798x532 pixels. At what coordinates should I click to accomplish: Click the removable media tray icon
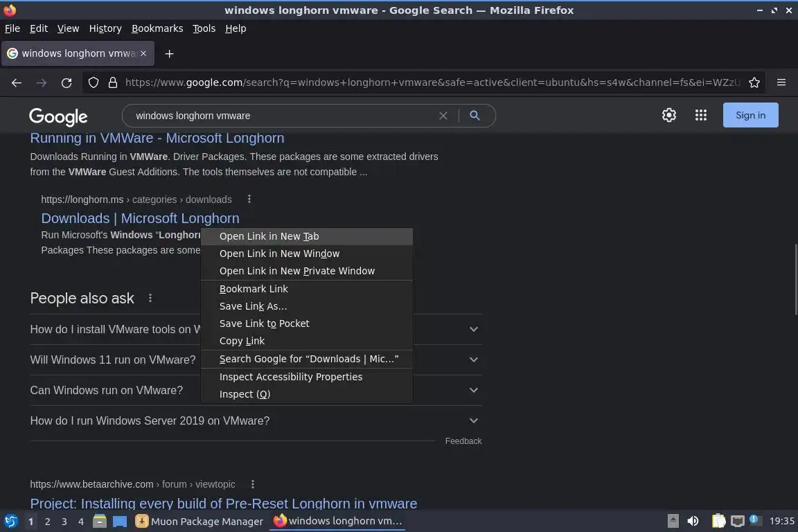pos(673,521)
